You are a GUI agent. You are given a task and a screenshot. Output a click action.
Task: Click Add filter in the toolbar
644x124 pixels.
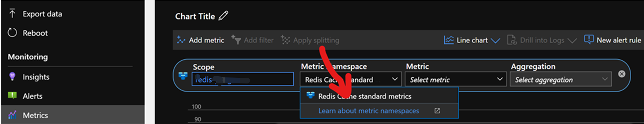click(252, 40)
